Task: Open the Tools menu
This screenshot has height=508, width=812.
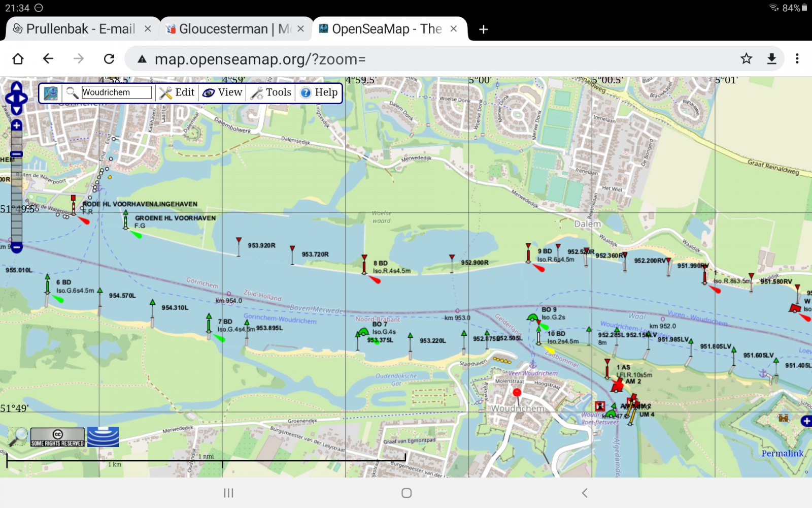Action: point(271,92)
